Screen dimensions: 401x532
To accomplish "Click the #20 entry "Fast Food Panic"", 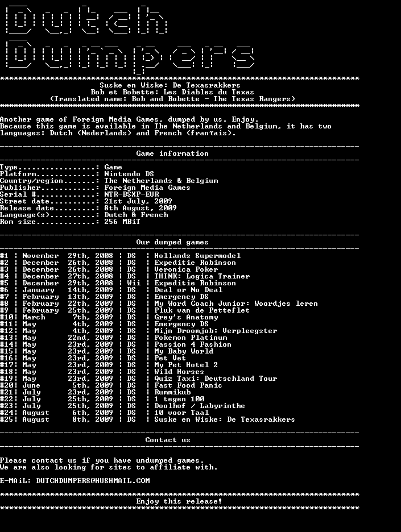I will [x=188, y=385].
